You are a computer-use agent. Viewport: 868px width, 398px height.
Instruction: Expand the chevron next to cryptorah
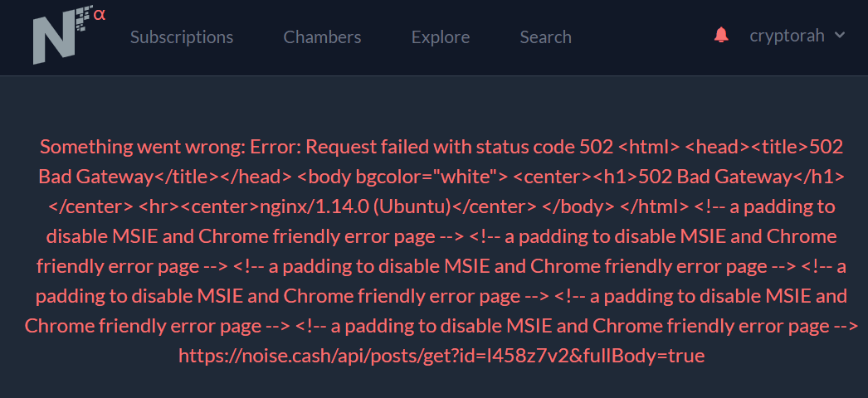pos(839,36)
